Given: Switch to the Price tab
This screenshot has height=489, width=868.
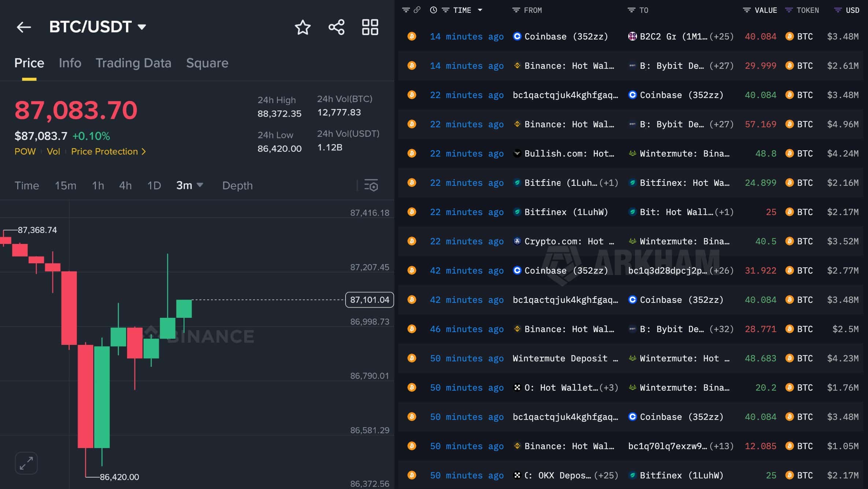Looking at the screenshot, I should coord(29,63).
